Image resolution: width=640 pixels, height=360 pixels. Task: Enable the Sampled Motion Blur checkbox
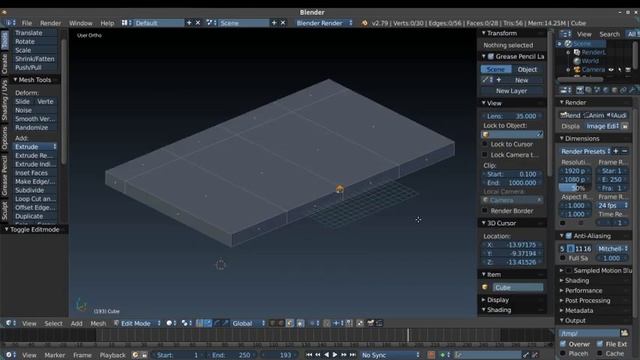(569, 270)
